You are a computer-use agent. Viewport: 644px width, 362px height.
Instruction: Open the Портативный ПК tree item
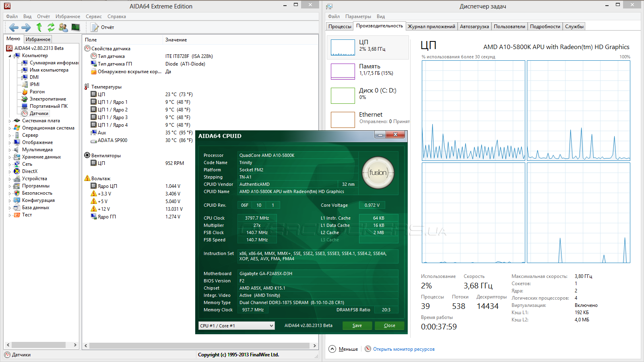45,106
